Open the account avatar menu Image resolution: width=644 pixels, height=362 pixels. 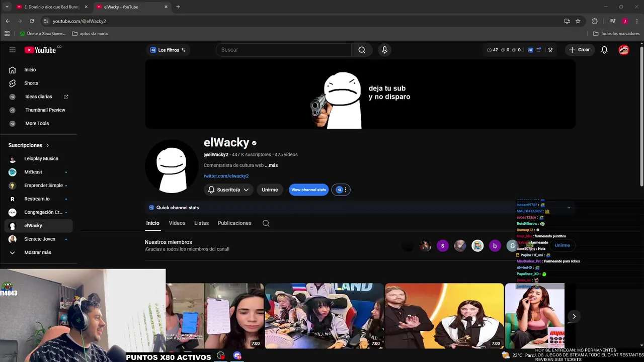624,50
